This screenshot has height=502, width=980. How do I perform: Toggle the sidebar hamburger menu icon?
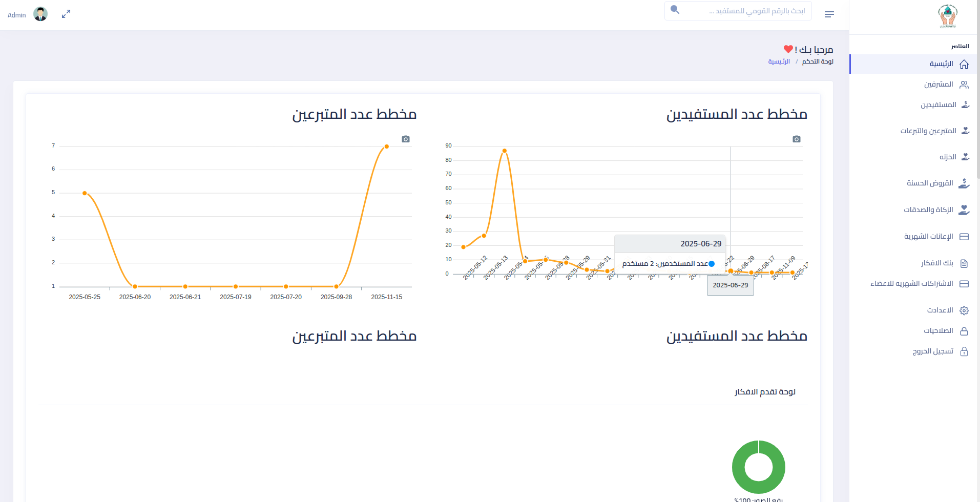point(829,14)
